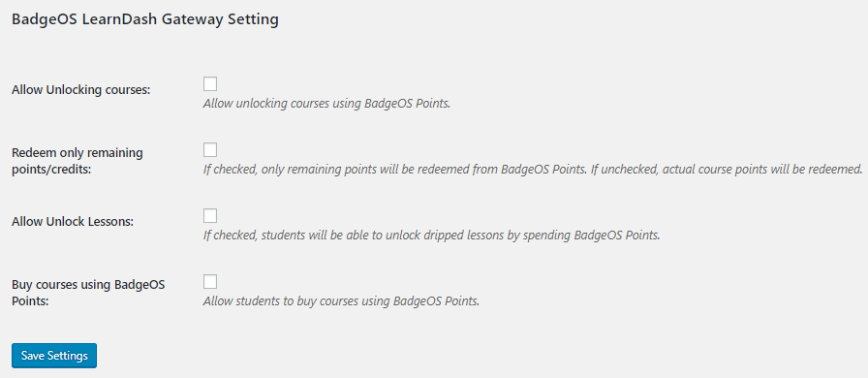The width and height of the screenshot is (868, 378).
Task: Click the 'Allow Unlocking courses:' label
Action: click(80, 90)
